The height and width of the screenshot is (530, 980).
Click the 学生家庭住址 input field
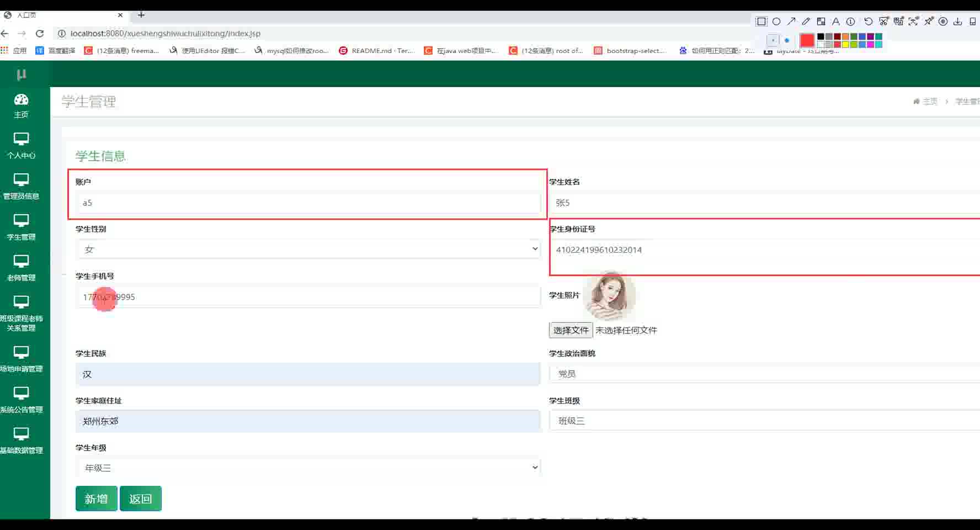tap(308, 421)
